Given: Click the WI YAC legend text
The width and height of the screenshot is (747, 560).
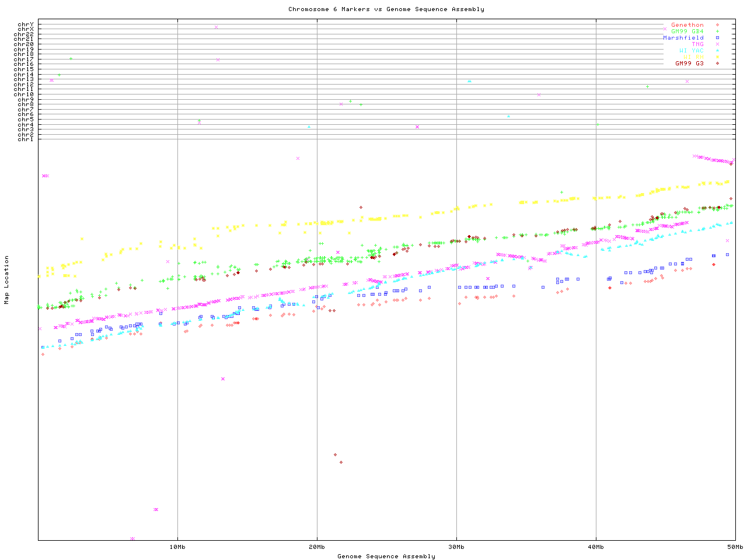Looking at the screenshot, I should pos(691,51).
